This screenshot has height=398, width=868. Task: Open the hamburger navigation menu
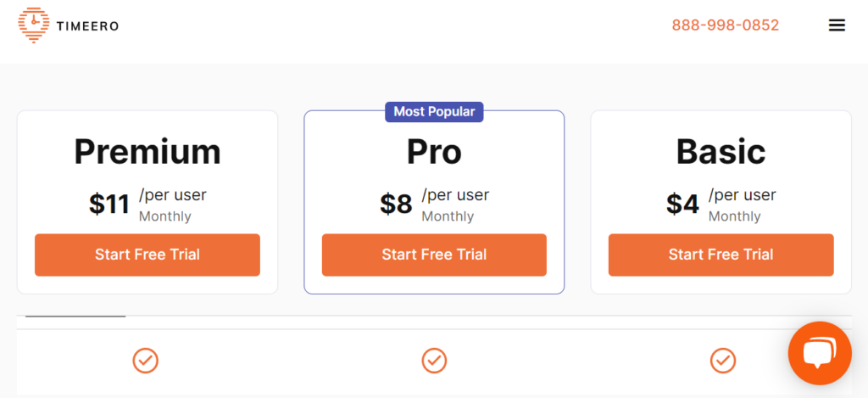837,25
